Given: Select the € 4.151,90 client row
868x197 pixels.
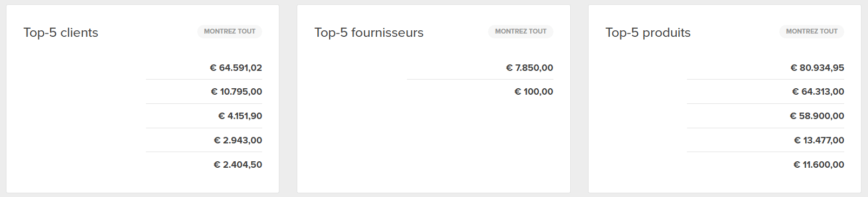Looking at the screenshot, I should [x=204, y=116].
